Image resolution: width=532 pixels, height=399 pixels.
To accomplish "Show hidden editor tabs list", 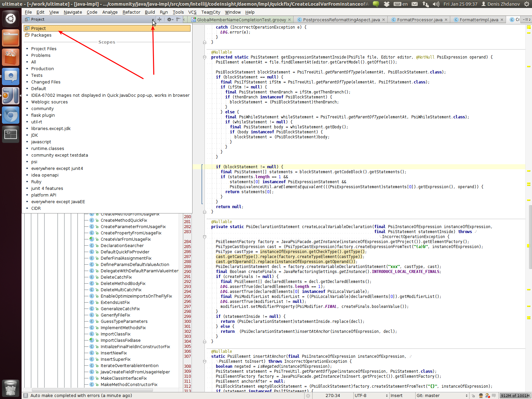I will tap(526, 20).
